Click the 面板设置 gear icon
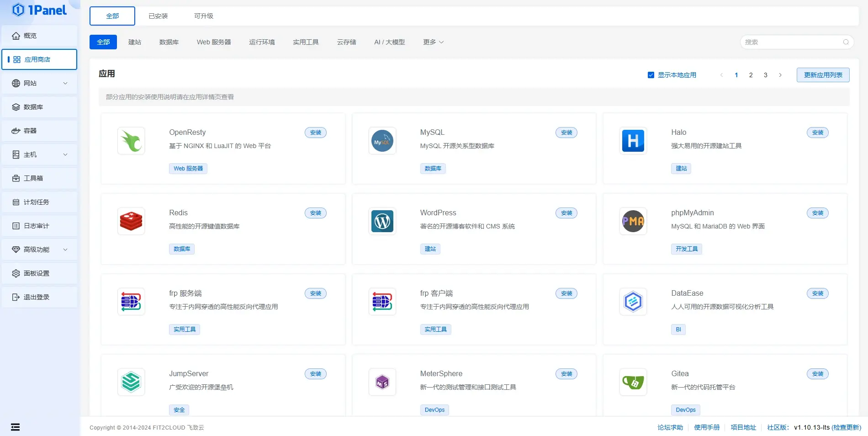 click(16, 273)
